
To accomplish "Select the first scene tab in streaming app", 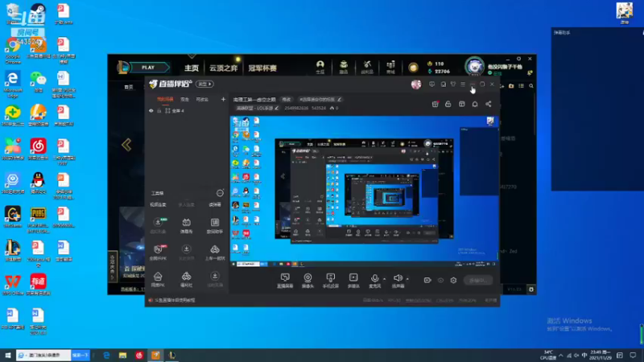I will click(165, 99).
